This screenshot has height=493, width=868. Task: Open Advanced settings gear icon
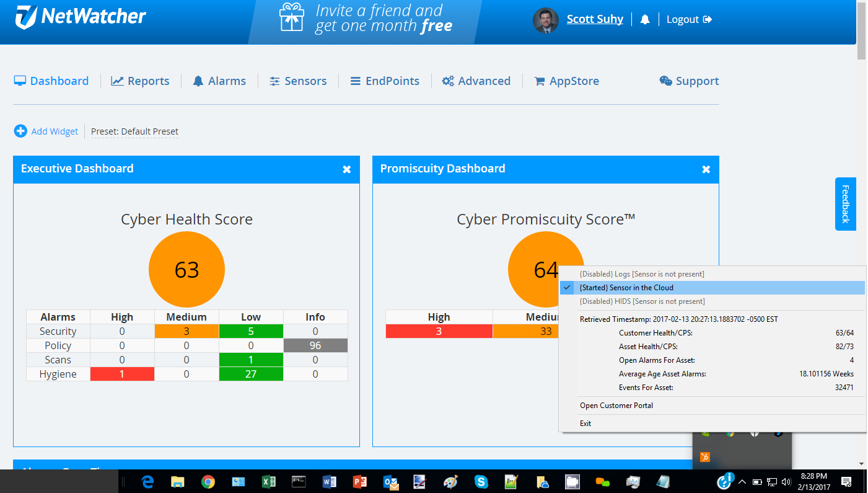click(449, 81)
